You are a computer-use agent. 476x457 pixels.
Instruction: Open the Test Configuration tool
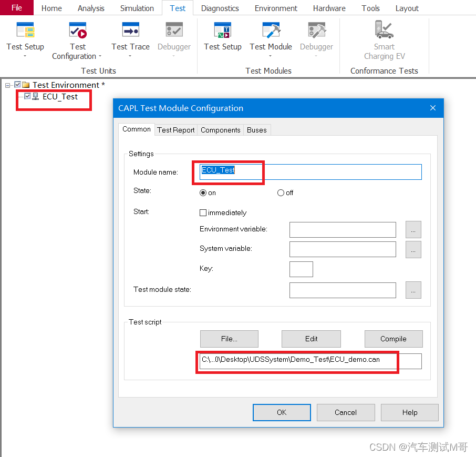coord(77,30)
